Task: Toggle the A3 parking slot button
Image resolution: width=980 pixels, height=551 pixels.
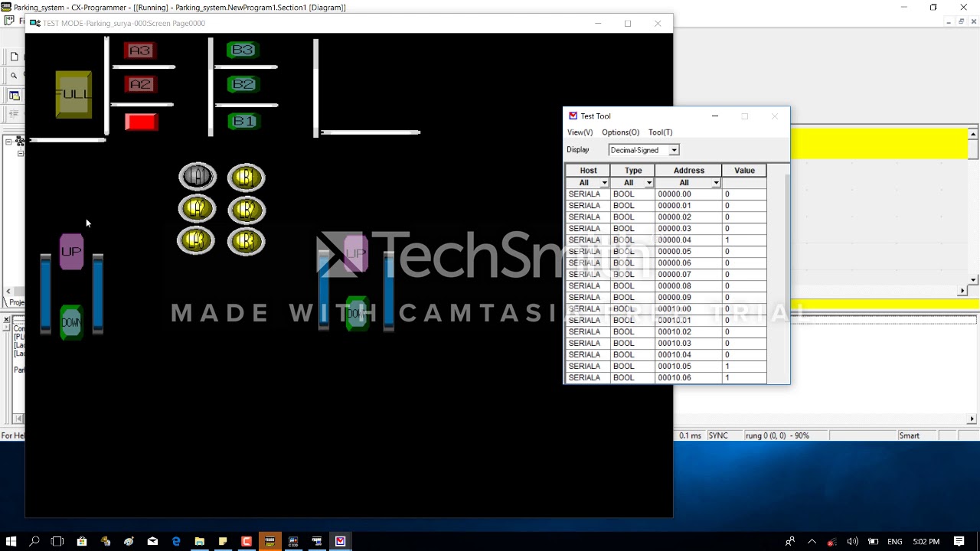Action: pyautogui.click(x=139, y=51)
